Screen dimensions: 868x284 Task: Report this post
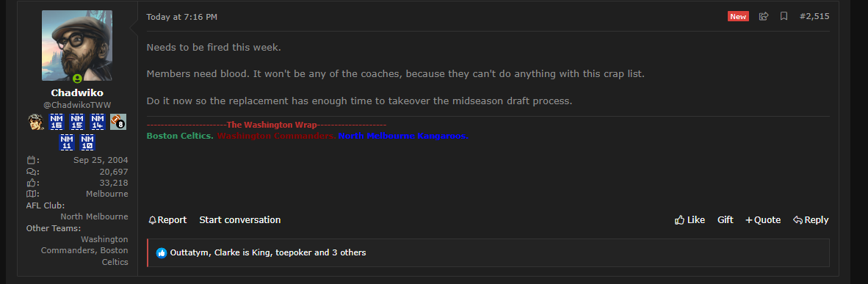point(167,219)
